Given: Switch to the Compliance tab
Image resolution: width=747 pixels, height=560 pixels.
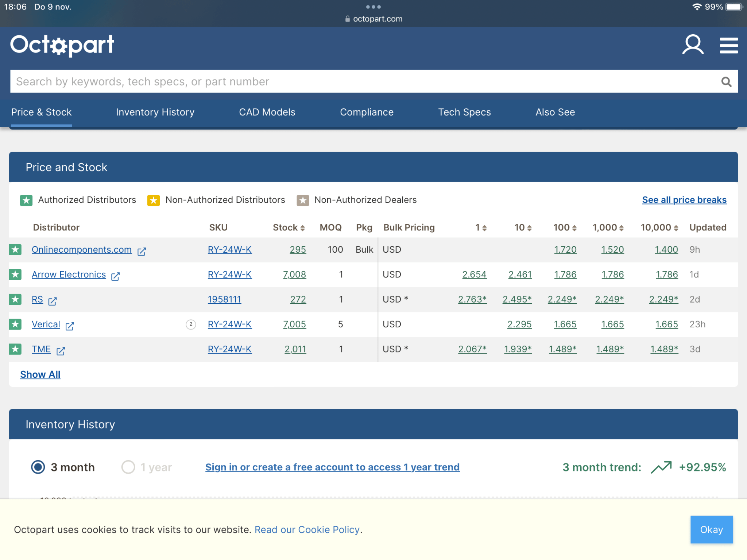Looking at the screenshot, I should pos(367,112).
